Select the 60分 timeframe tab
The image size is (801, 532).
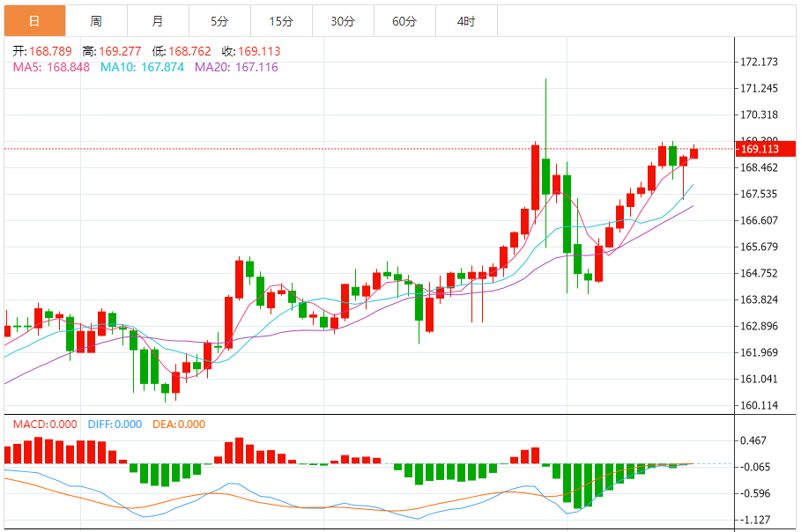click(x=405, y=21)
